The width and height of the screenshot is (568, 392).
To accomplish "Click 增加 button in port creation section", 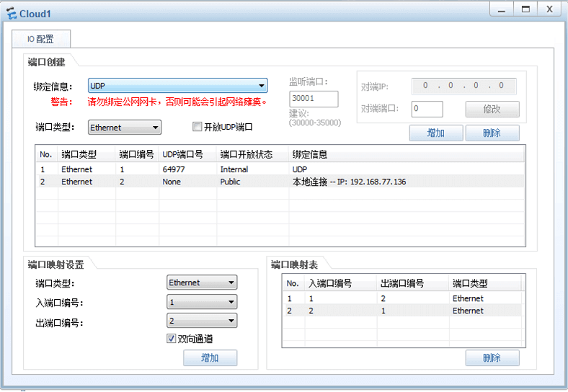I will 435,133.
